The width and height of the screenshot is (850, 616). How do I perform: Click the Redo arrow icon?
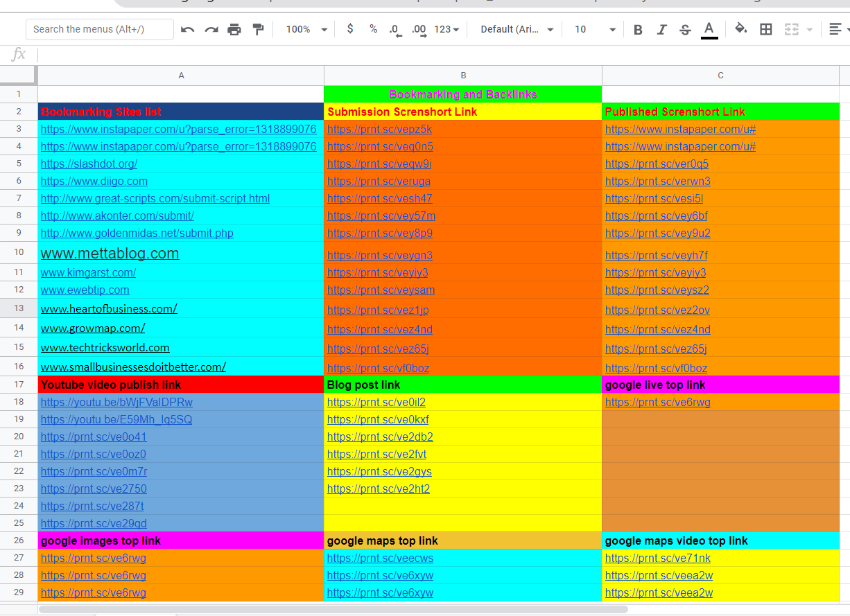click(x=211, y=29)
